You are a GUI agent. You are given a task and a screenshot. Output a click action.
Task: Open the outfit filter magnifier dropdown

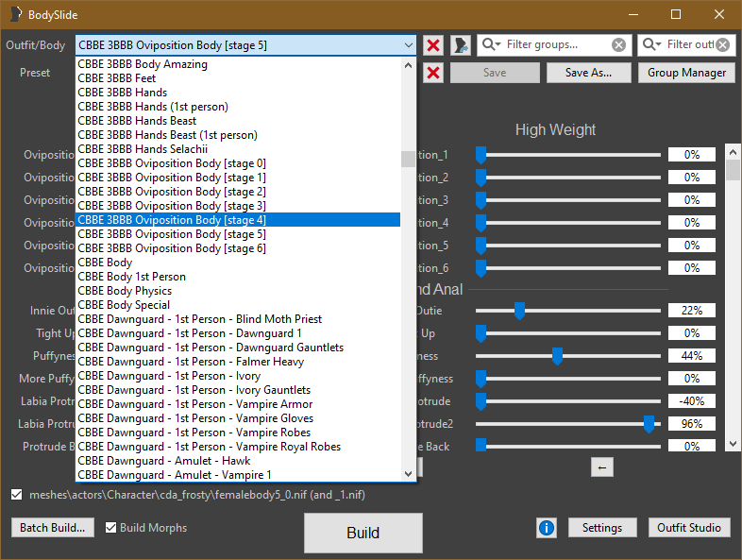[652, 45]
